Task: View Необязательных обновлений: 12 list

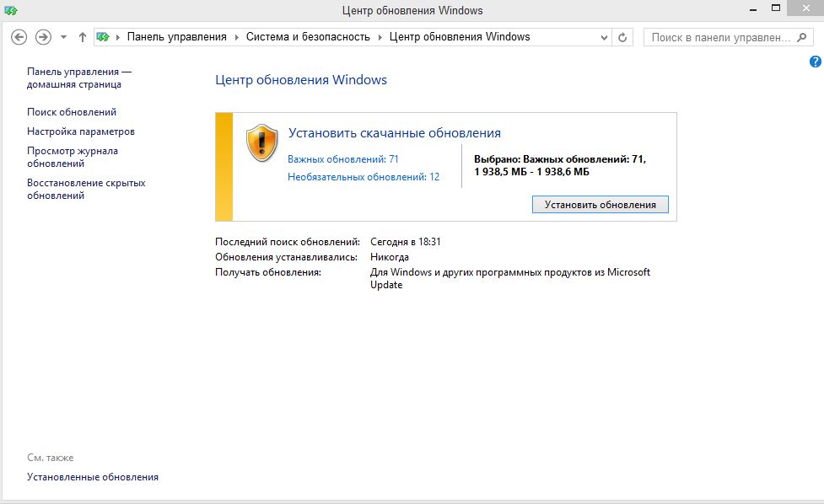Action: click(364, 177)
